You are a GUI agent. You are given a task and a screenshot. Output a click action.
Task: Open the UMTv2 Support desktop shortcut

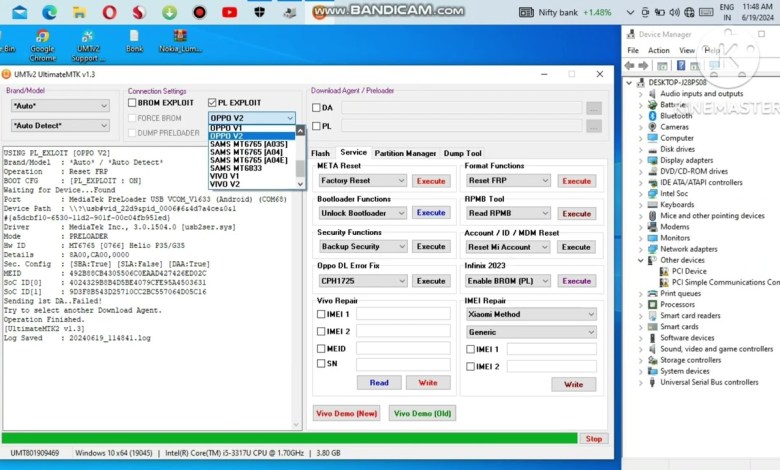(x=88, y=40)
